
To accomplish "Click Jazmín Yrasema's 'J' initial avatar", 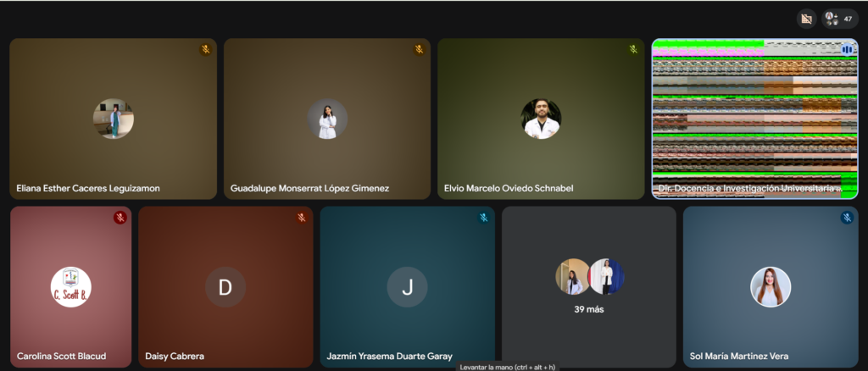I will pyautogui.click(x=407, y=287).
